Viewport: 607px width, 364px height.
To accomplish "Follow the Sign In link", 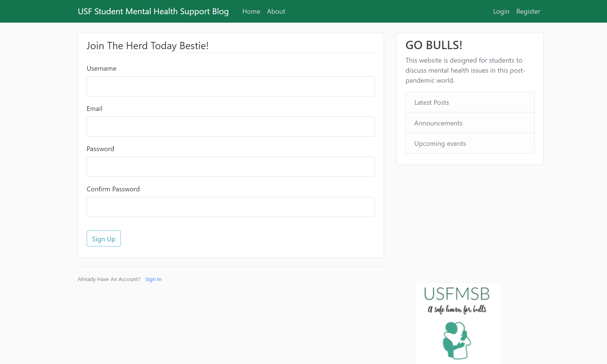I will (x=153, y=279).
